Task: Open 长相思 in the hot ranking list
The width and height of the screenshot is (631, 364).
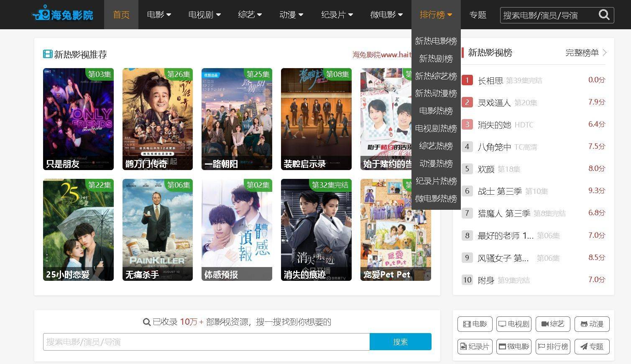Action: click(x=490, y=80)
